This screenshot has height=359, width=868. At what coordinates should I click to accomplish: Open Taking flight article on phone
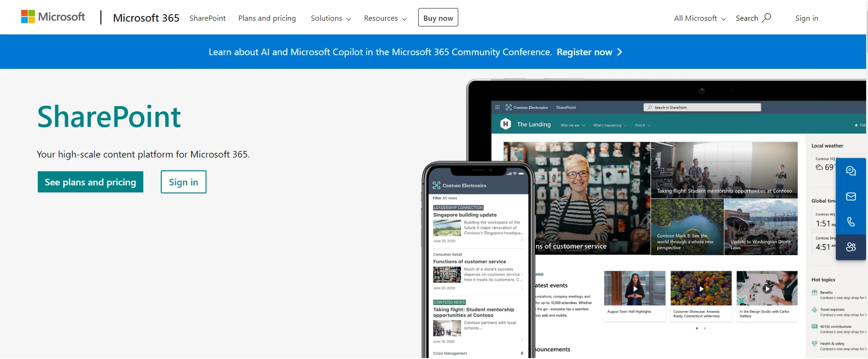pos(474,312)
